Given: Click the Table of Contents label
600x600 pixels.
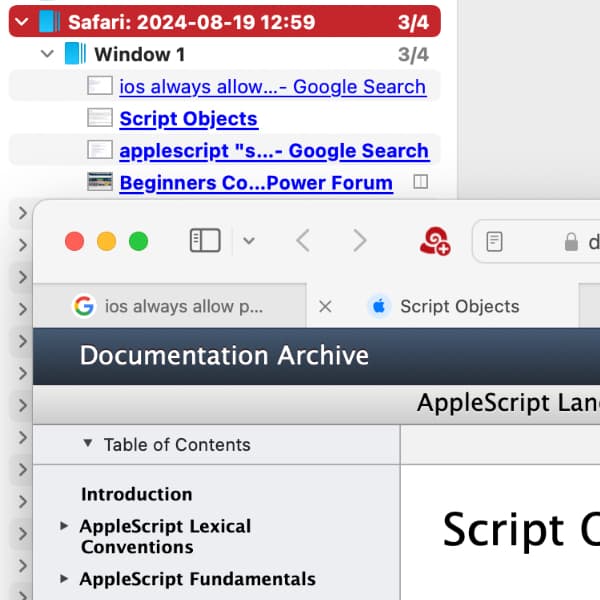Looking at the screenshot, I should pyautogui.click(x=177, y=445).
